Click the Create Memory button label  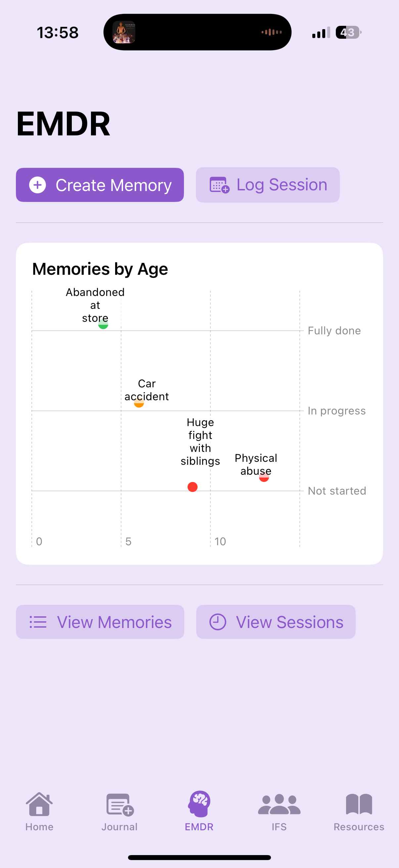114,185
